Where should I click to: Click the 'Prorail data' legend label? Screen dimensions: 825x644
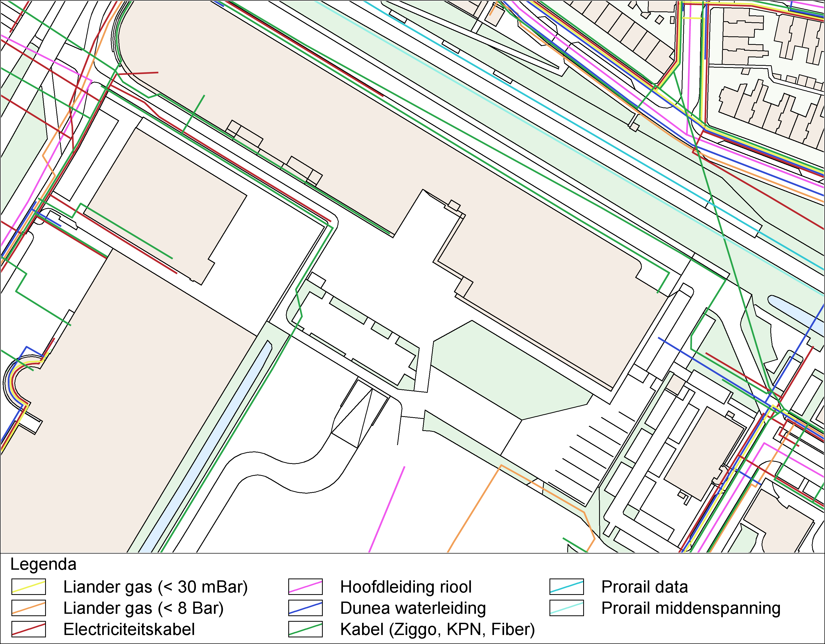pyautogui.click(x=645, y=587)
